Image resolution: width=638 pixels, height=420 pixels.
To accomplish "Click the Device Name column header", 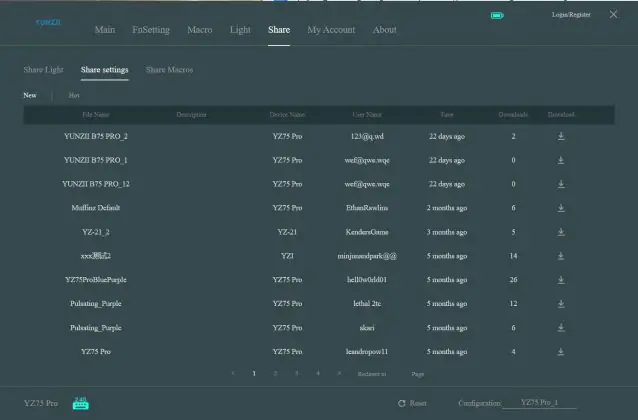I will coord(287,115).
